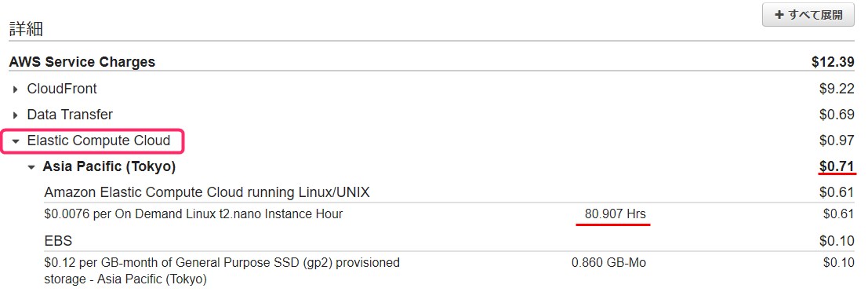Image resolution: width=868 pixels, height=292 pixels.
Task: Click the $12.39 total charge amount
Action: pyautogui.click(x=833, y=62)
